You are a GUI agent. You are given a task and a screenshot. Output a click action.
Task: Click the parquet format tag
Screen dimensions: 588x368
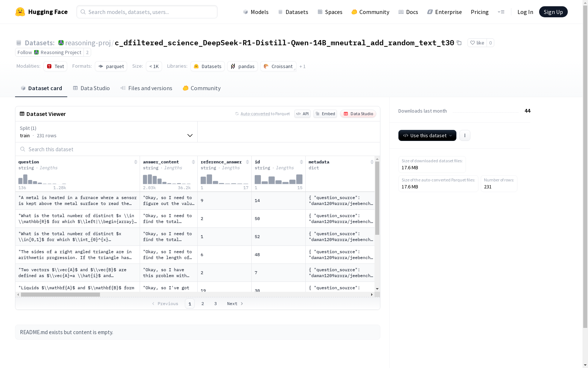tap(111, 66)
